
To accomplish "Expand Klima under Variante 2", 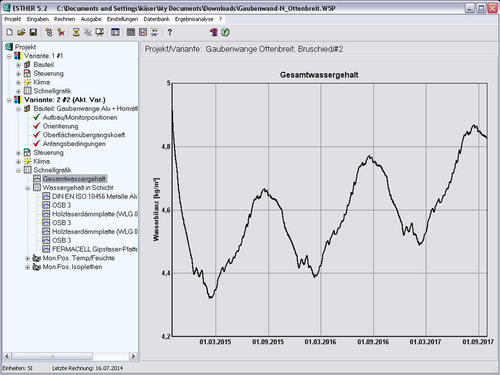I will coord(19,161).
